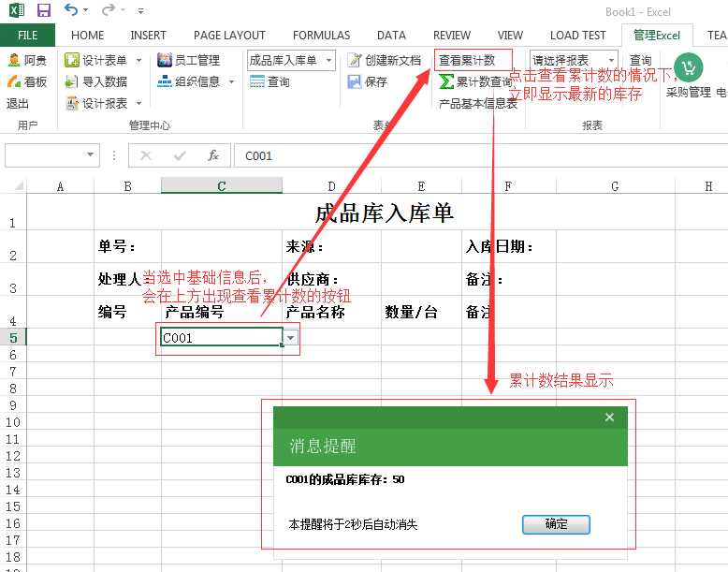This screenshot has height=572, width=728.
Task: Select row header 5
Action: coord(13,337)
